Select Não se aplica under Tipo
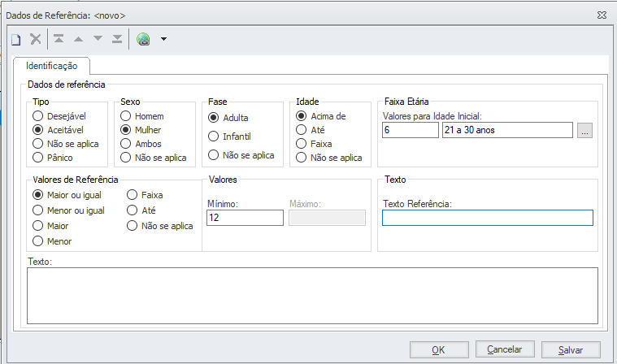 (65, 144)
